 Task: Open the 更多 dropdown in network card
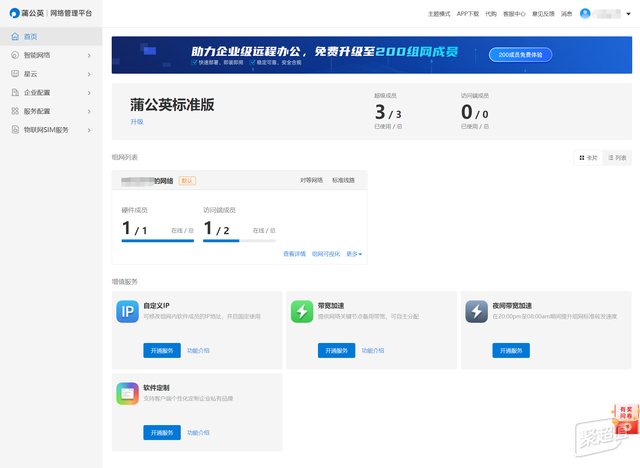tap(354, 254)
